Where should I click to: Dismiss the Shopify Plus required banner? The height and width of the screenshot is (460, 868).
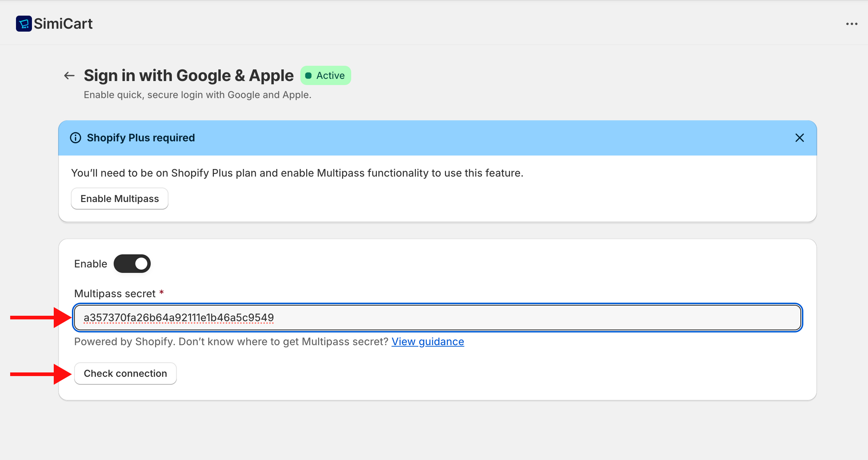[799, 138]
